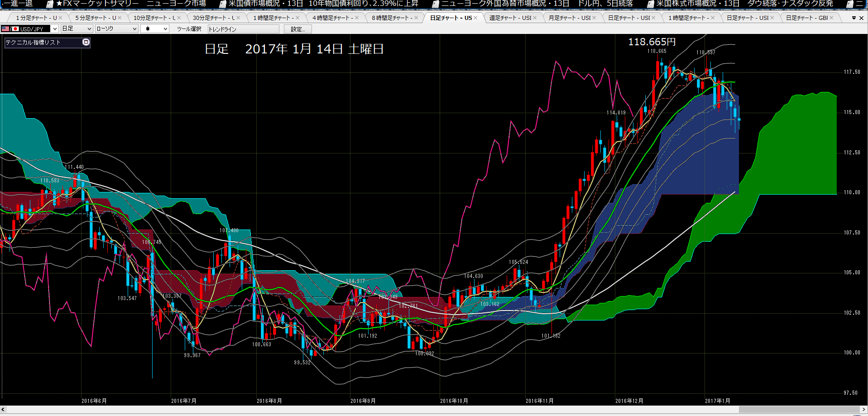Click the 118.665円 high price label

(x=652, y=42)
